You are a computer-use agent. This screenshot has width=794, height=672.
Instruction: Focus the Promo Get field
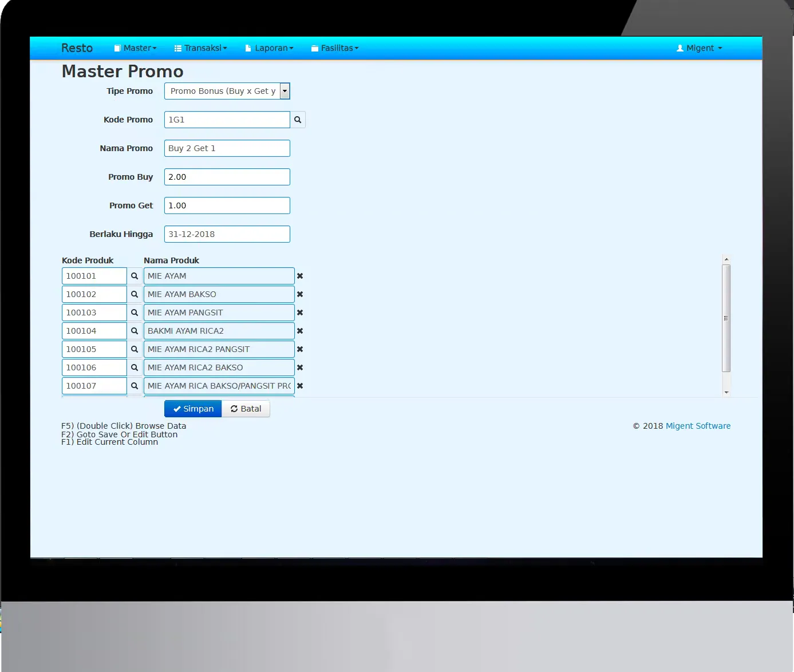tap(227, 205)
